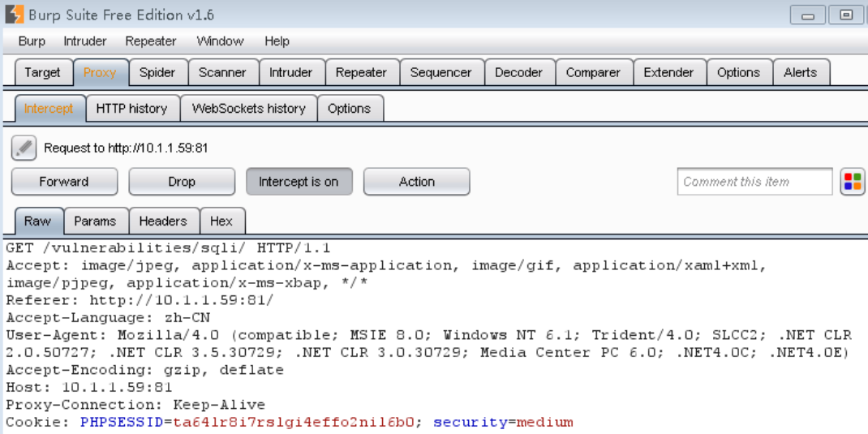The image size is (868, 434).
Task: Open the Help menu
Action: coord(277,41)
